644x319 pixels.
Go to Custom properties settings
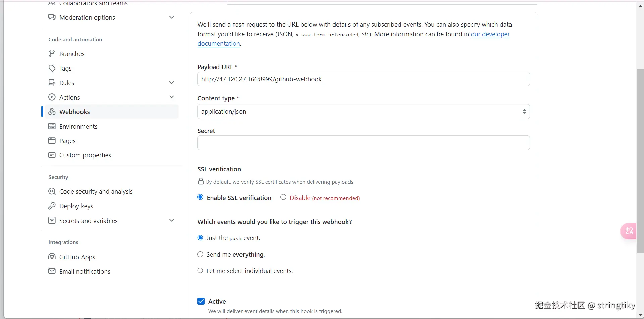click(x=85, y=155)
